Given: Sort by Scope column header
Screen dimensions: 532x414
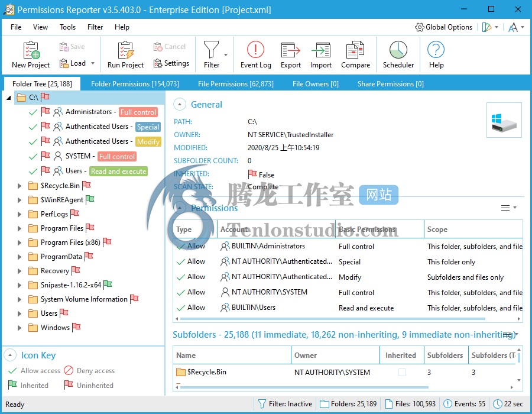Looking at the screenshot, I should (x=473, y=229).
